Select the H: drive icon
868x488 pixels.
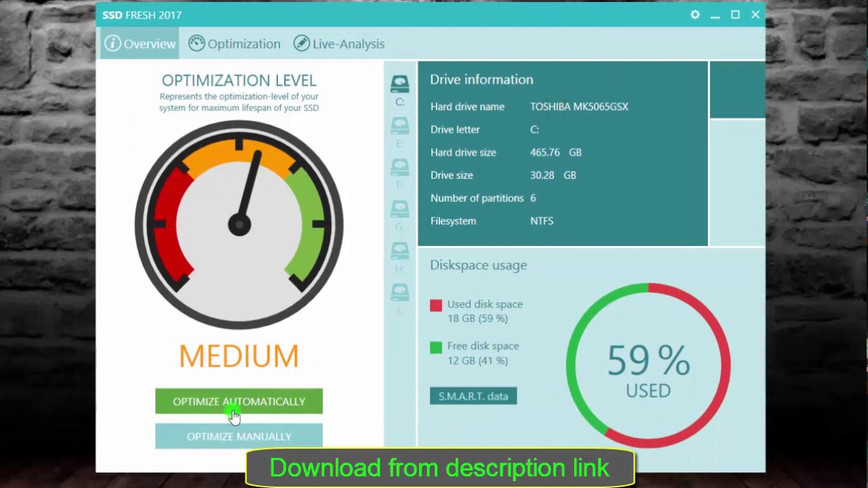pyautogui.click(x=400, y=251)
